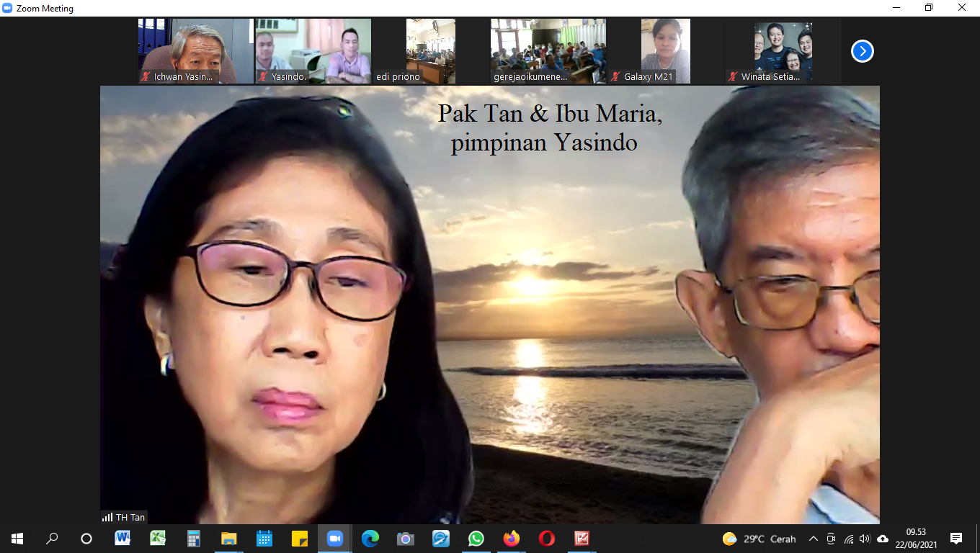This screenshot has height=553, width=980.
Task: Open Sticky Notes from the taskbar
Action: coord(299,539)
